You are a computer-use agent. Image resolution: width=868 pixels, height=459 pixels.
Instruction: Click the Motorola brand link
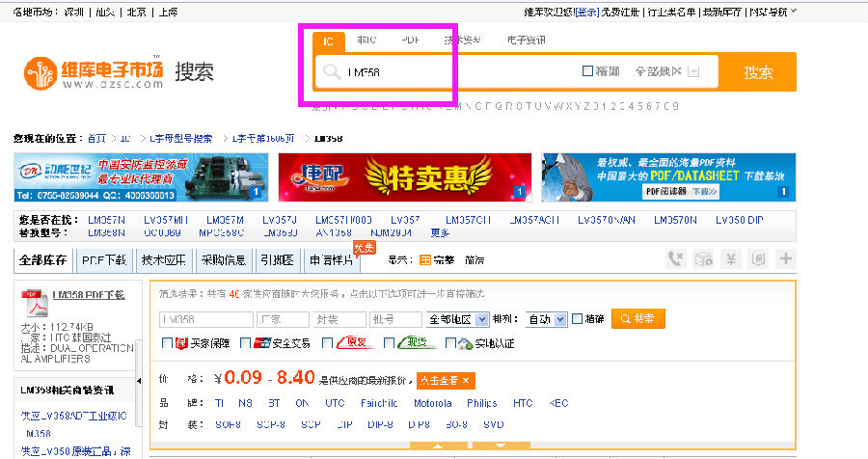click(433, 403)
